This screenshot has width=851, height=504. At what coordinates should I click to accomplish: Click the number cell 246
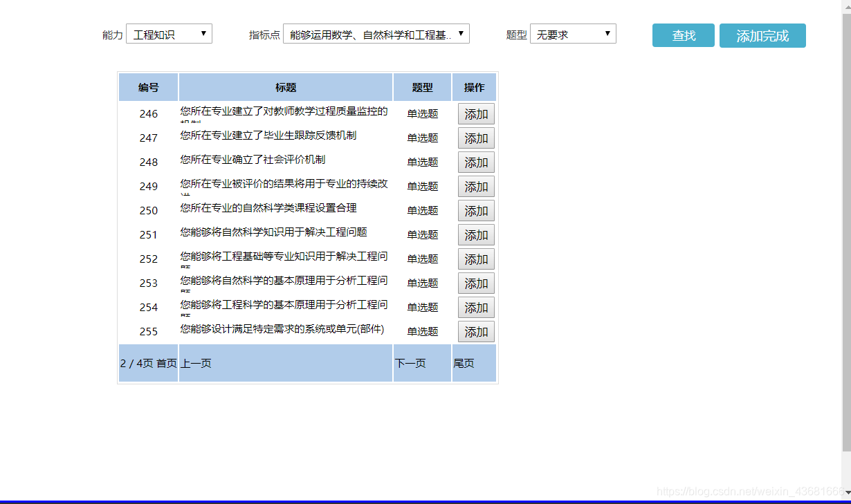click(148, 114)
